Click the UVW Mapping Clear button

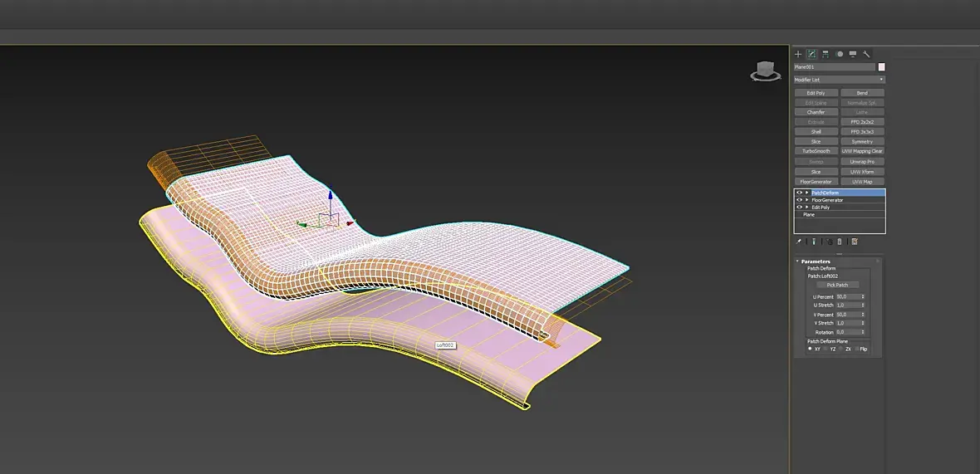(x=863, y=151)
